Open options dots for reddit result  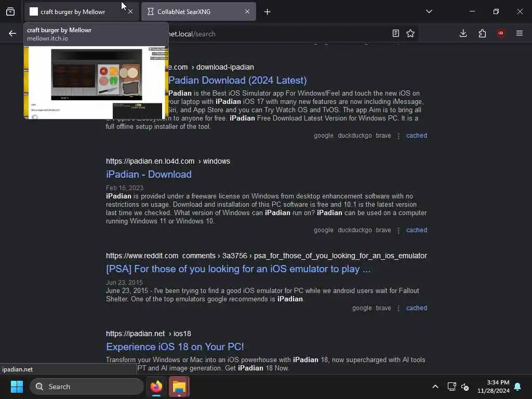tap(398, 309)
